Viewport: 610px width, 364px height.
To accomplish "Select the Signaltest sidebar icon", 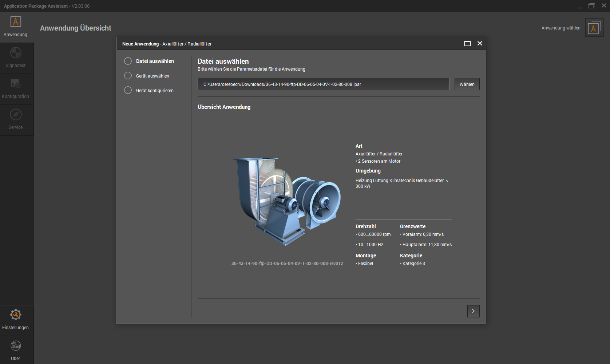I will tap(16, 53).
